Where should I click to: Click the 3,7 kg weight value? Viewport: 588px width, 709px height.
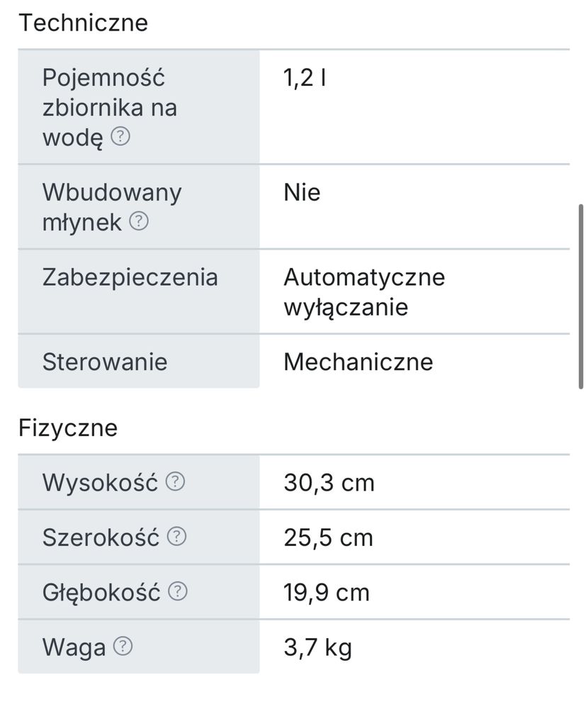[x=317, y=647]
